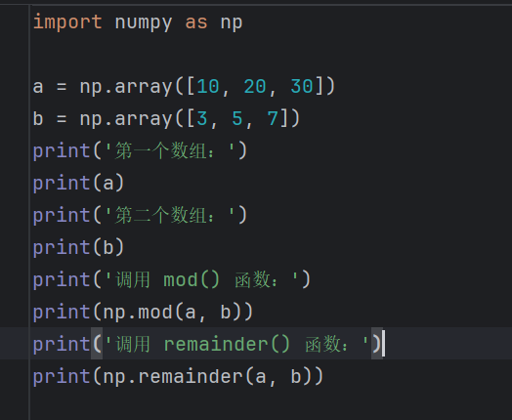
Task: Click the 'as' keyword in import line
Action: (196, 22)
